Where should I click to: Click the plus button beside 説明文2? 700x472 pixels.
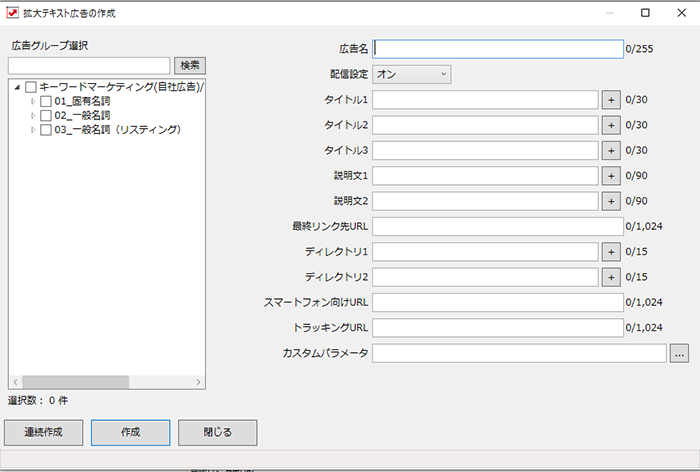click(611, 201)
